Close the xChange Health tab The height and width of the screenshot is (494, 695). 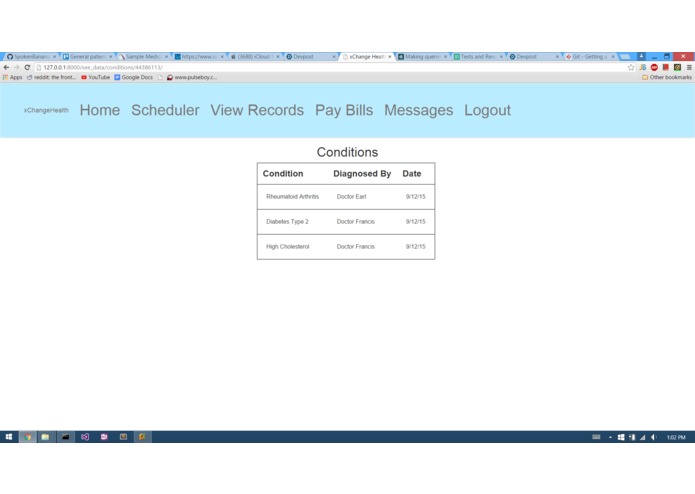pyautogui.click(x=390, y=57)
